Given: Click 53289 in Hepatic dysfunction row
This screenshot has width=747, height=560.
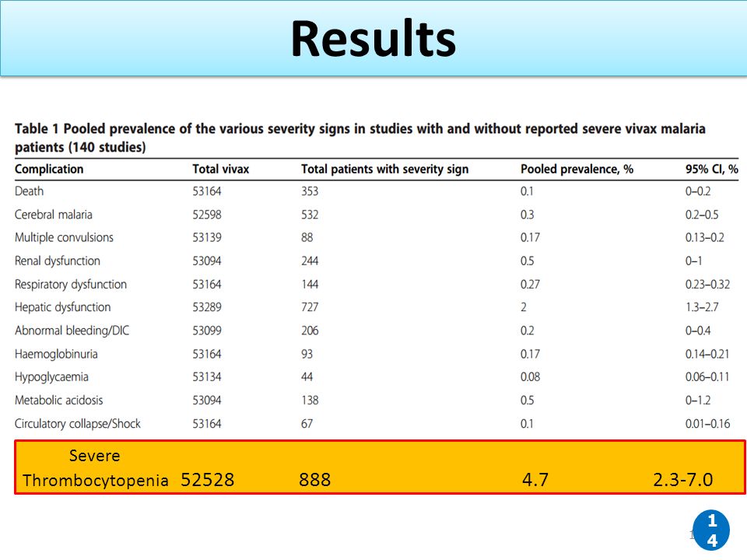Looking at the screenshot, I should (207, 307).
